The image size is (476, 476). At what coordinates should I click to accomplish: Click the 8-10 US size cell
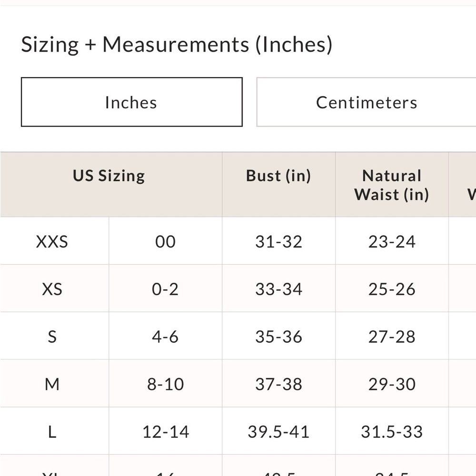pos(165,384)
